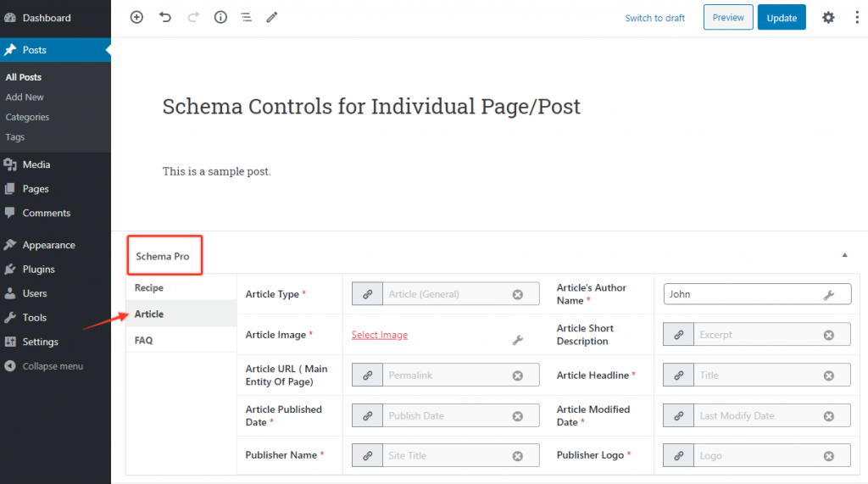
Task: Open the Comments menu
Action: [x=55, y=213]
